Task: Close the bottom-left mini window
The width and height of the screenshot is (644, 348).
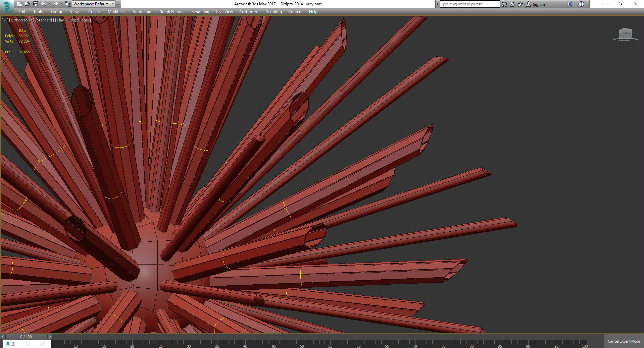Action: (43, 344)
